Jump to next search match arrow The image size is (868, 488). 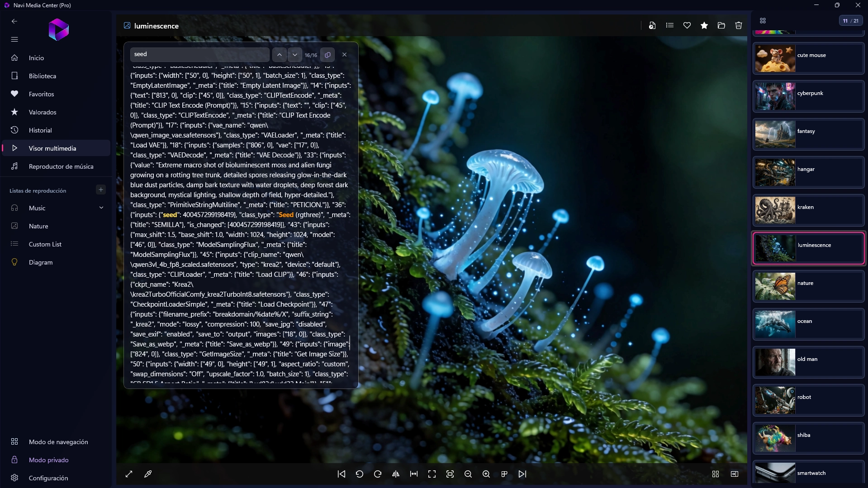pos(295,55)
